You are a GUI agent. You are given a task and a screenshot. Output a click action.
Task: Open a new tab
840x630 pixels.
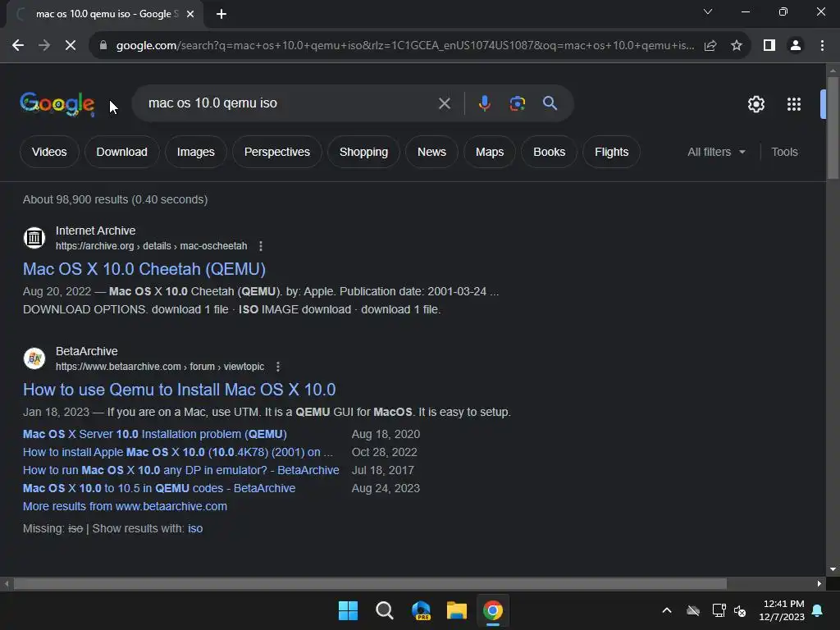coord(221,14)
